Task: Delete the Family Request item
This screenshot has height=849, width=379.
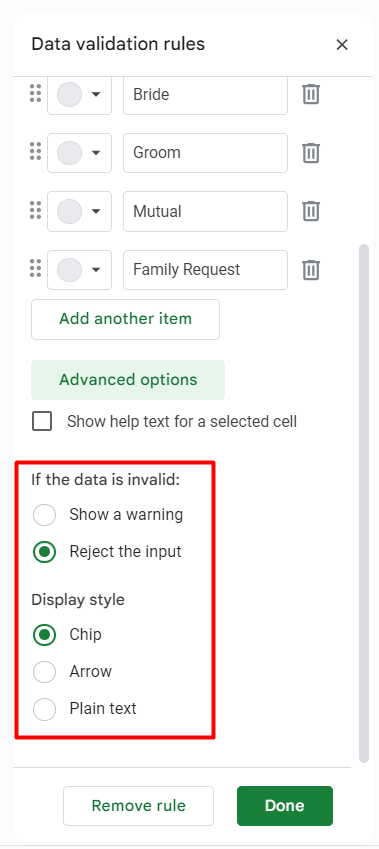Action: coord(311,270)
